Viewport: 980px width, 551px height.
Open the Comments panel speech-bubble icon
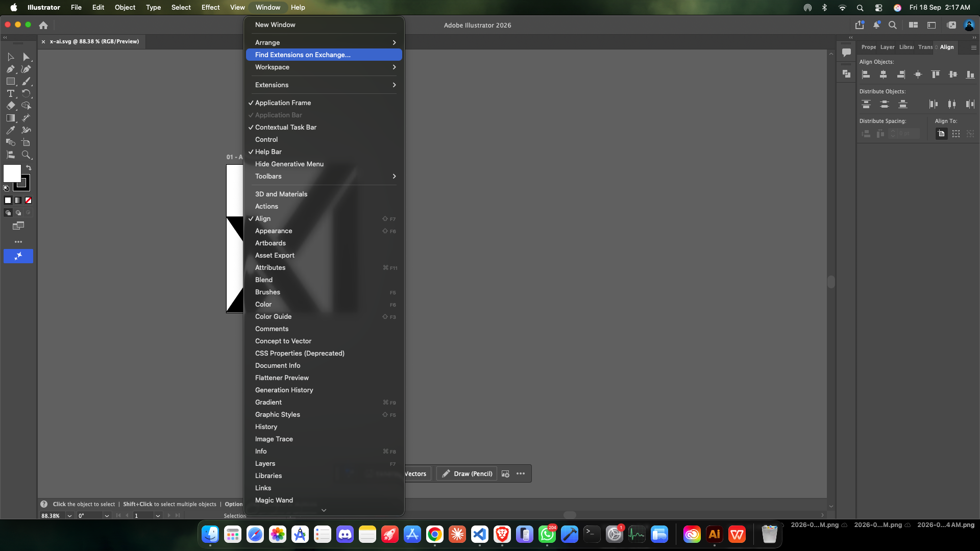(846, 53)
